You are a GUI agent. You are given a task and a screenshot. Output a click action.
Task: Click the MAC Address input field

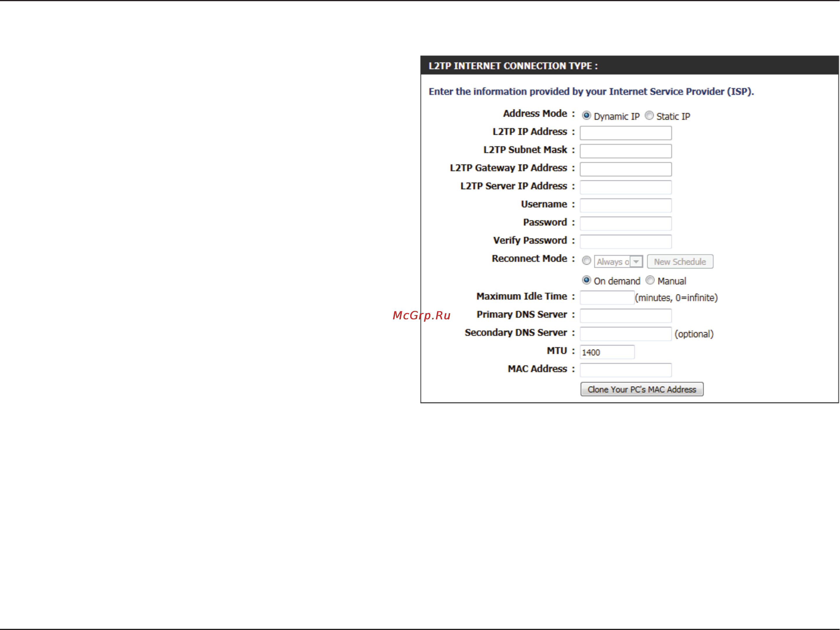pyautogui.click(x=625, y=370)
